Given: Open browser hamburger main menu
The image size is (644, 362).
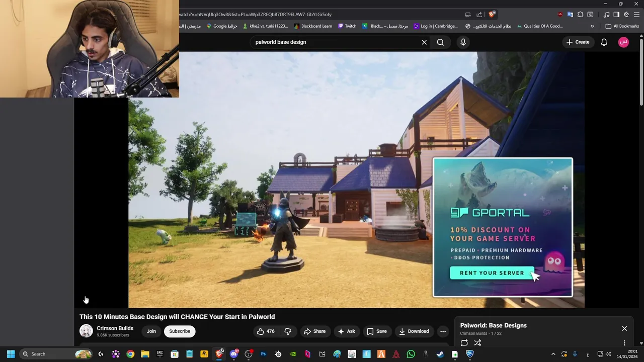Looking at the screenshot, I should (636, 15).
